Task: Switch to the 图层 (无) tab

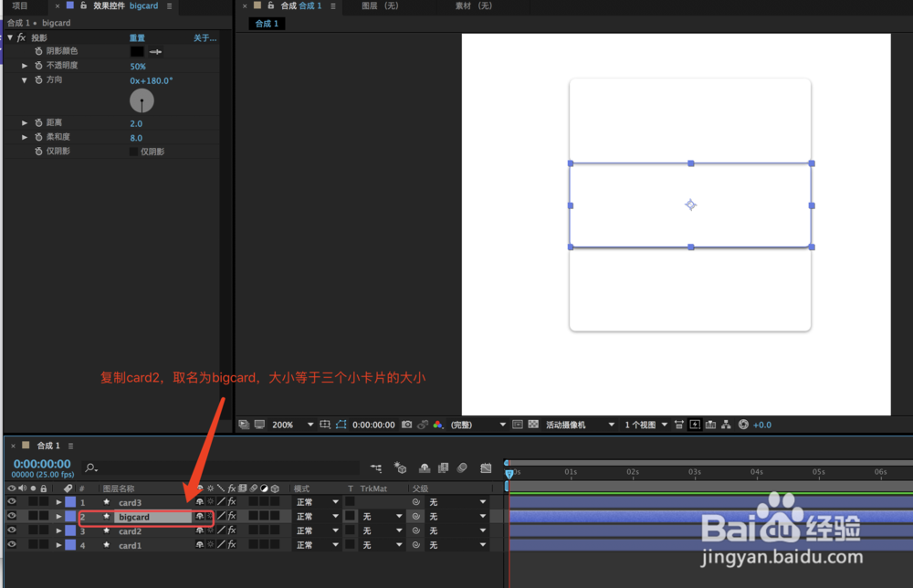Action: point(380,5)
